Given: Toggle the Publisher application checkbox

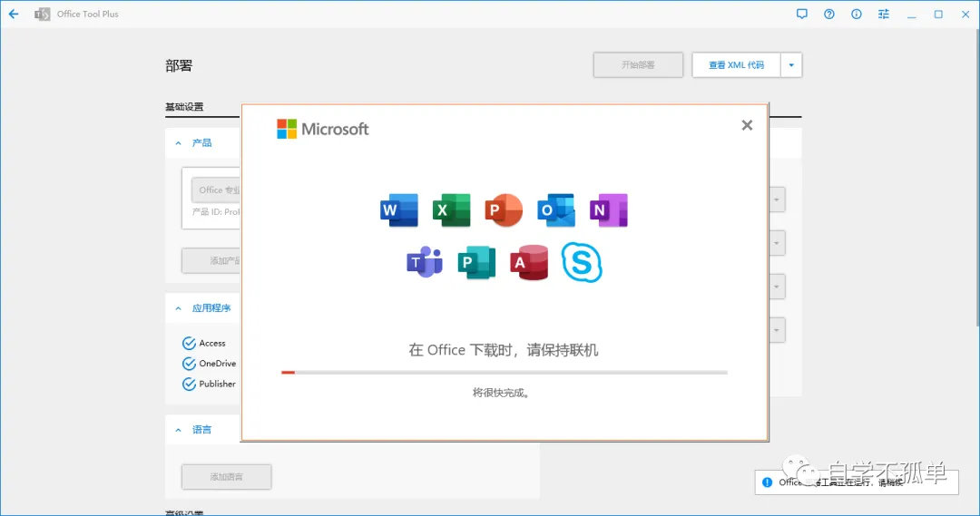Looking at the screenshot, I should 189,385.
